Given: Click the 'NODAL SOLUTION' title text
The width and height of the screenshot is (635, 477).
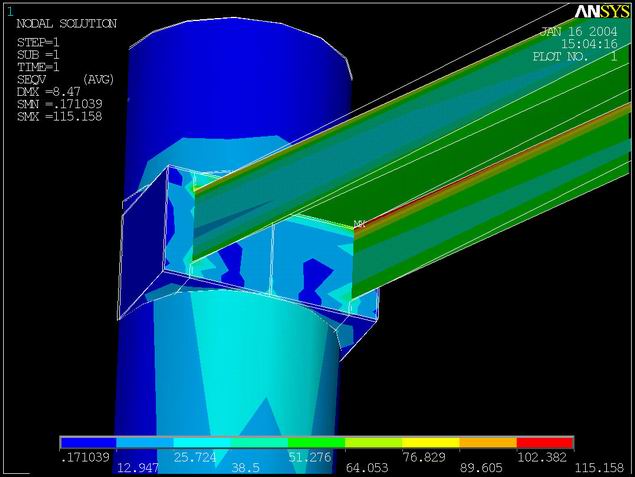Looking at the screenshot, I should pyautogui.click(x=66, y=23).
